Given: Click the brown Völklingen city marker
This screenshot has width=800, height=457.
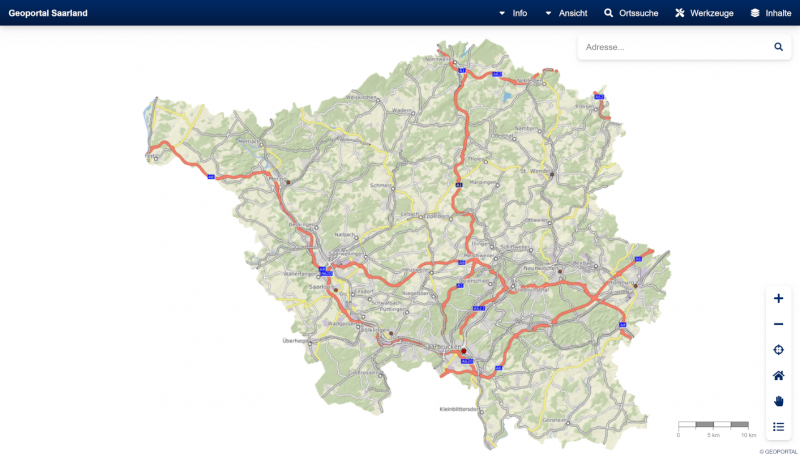Looking at the screenshot, I should point(391,334).
